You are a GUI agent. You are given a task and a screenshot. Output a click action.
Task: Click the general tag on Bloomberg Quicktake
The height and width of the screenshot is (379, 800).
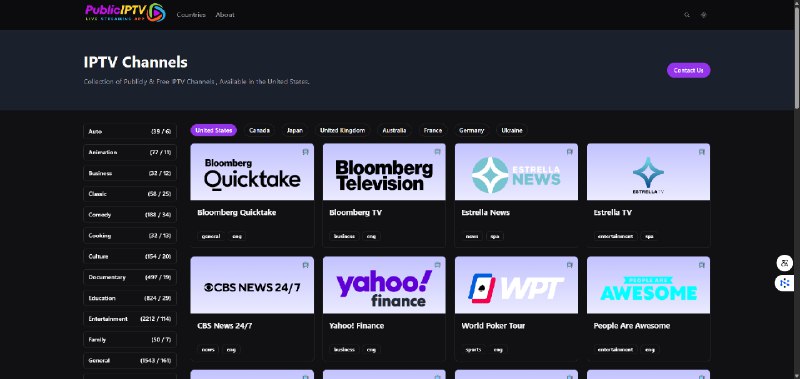[211, 236]
